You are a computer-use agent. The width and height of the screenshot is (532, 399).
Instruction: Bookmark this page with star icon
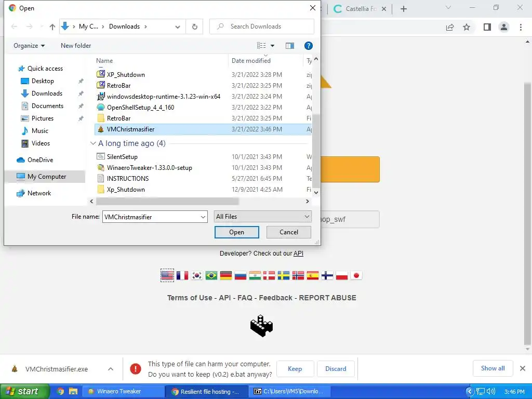467,27
